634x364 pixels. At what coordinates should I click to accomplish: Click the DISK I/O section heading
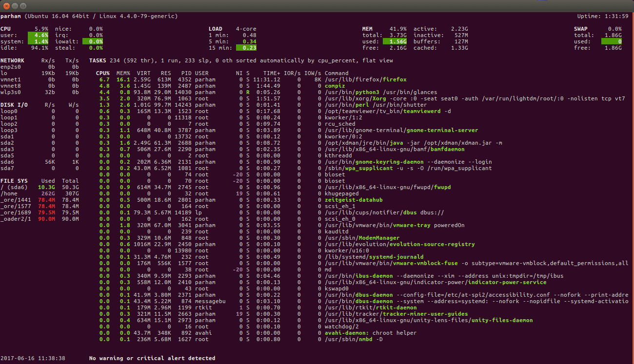14,105
